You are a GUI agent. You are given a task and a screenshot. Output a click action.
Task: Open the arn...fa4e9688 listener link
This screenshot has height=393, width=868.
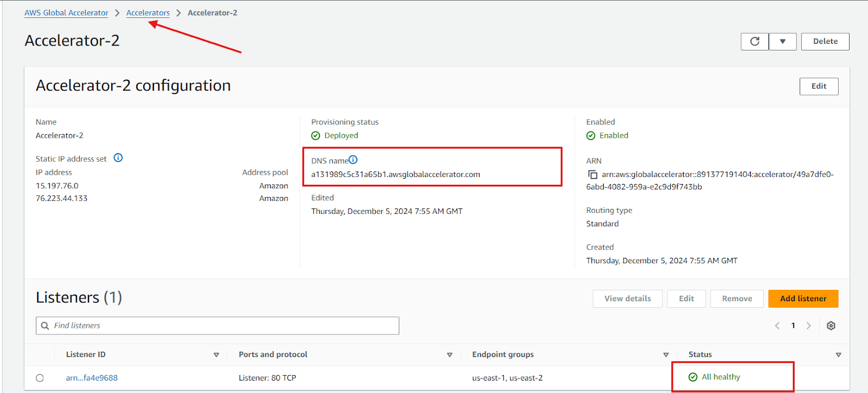(x=92, y=378)
